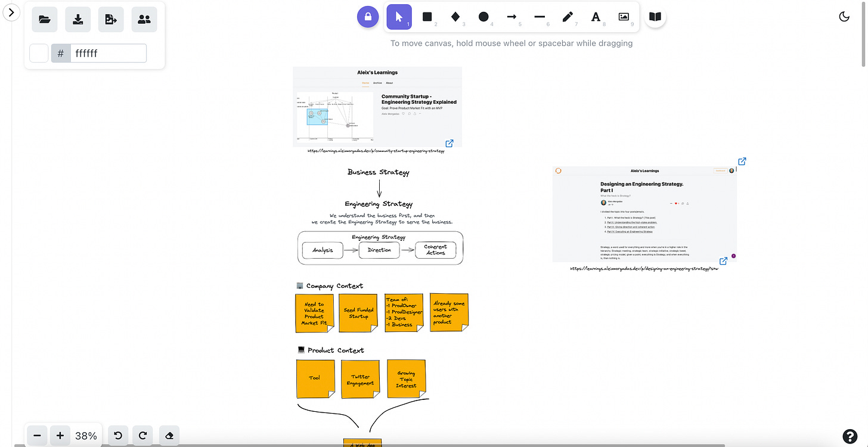Click the designing-an-engineering-strategy URL text
The height and width of the screenshot is (447, 868).
(x=644, y=269)
